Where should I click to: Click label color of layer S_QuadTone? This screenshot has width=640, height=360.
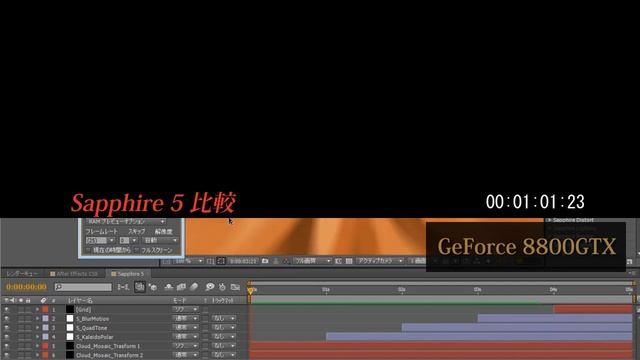45,328
